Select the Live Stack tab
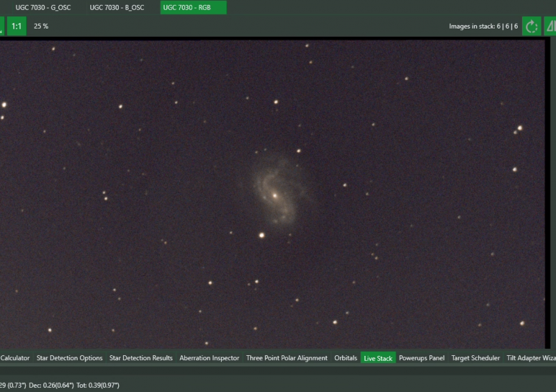 pyautogui.click(x=378, y=358)
